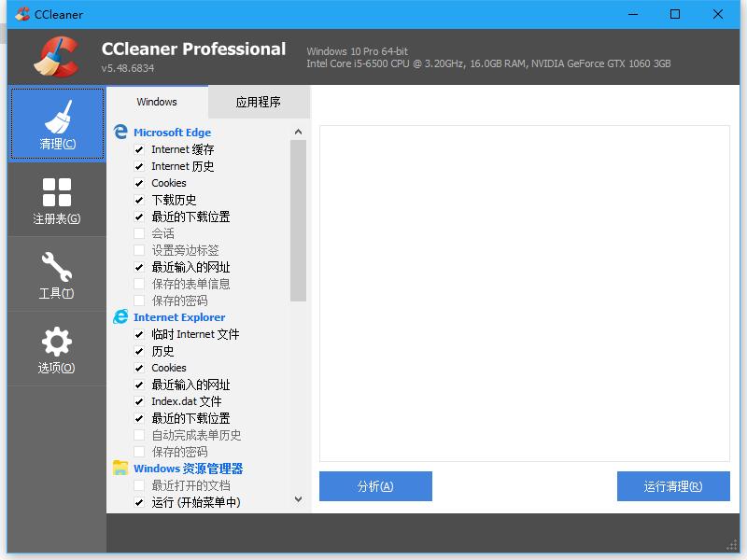
Task: Open the 注册表 registry cleaner
Action: [x=56, y=199]
